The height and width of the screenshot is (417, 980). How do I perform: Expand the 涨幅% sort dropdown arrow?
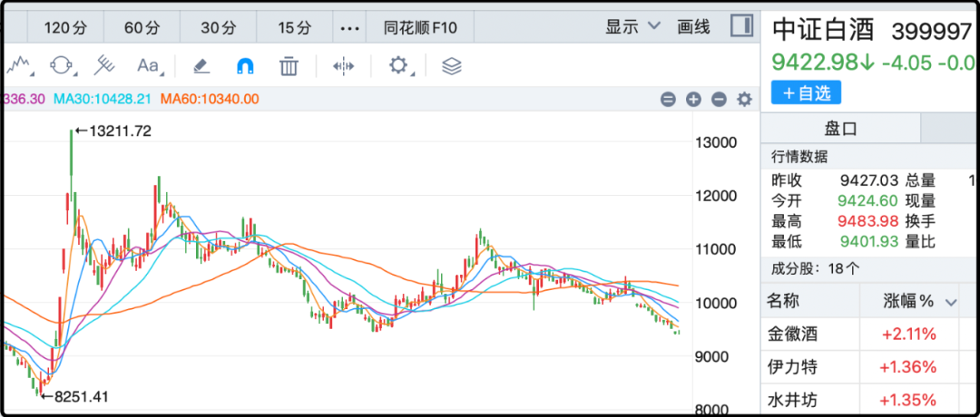(951, 302)
